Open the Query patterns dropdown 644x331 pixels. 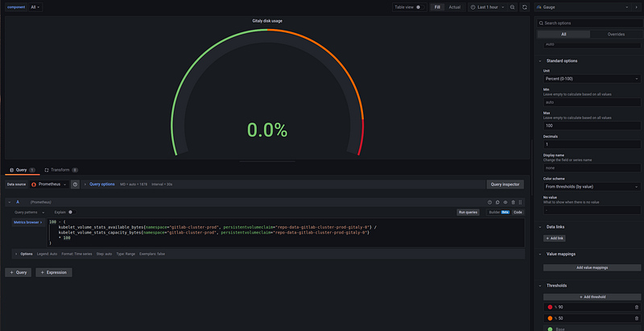click(29, 213)
